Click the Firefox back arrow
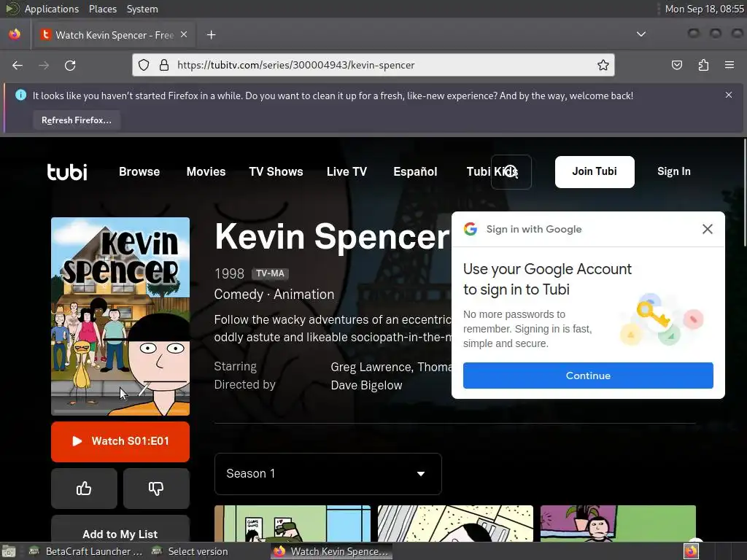 pyautogui.click(x=18, y=65)
